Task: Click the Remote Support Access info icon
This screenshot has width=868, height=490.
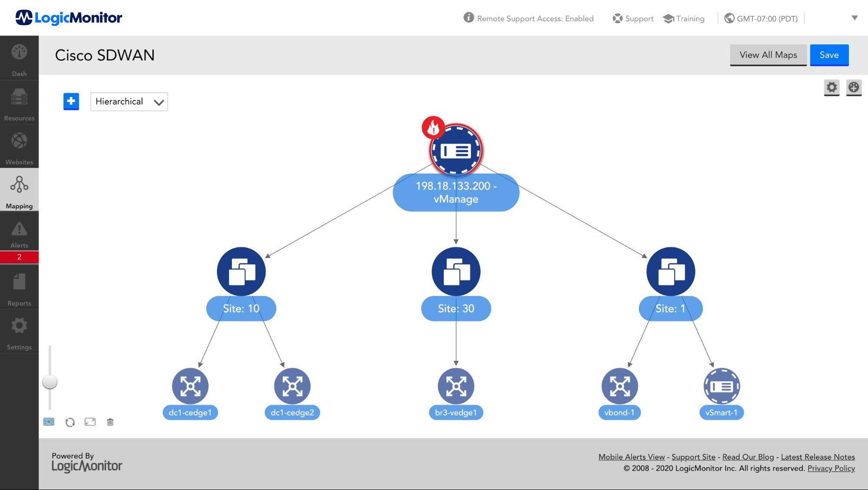Action: pyautogui.click(x=469, y=17)
